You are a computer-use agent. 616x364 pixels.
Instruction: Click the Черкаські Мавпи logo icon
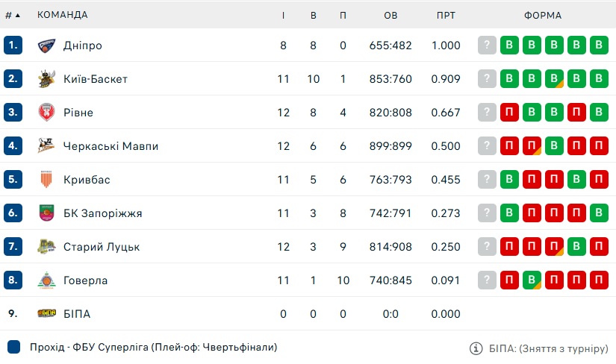(46, 146)
